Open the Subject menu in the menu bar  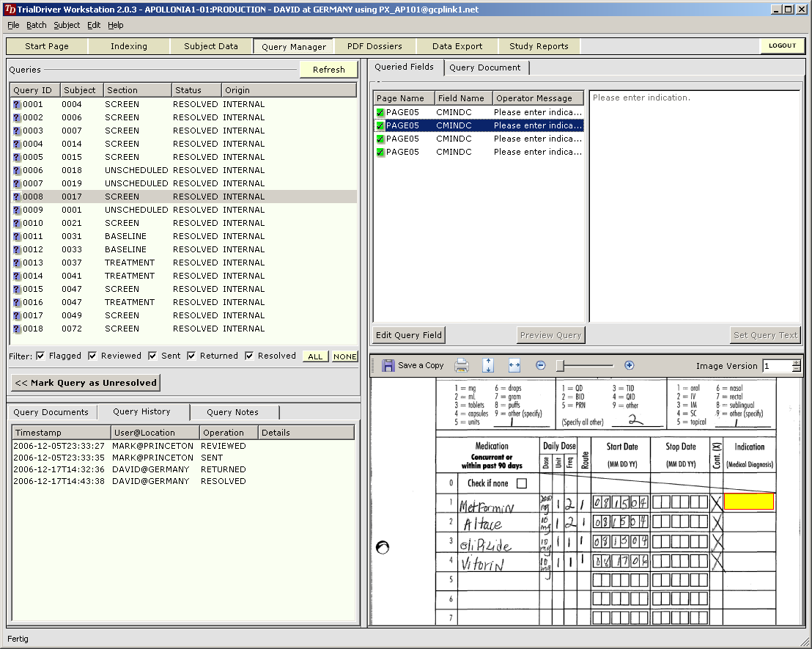(x=67, y=25)
